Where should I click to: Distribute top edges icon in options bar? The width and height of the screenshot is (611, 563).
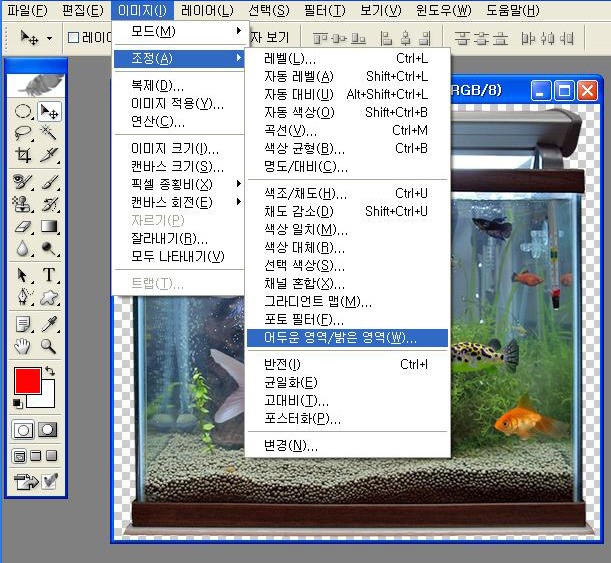click(x=462, y=38)
